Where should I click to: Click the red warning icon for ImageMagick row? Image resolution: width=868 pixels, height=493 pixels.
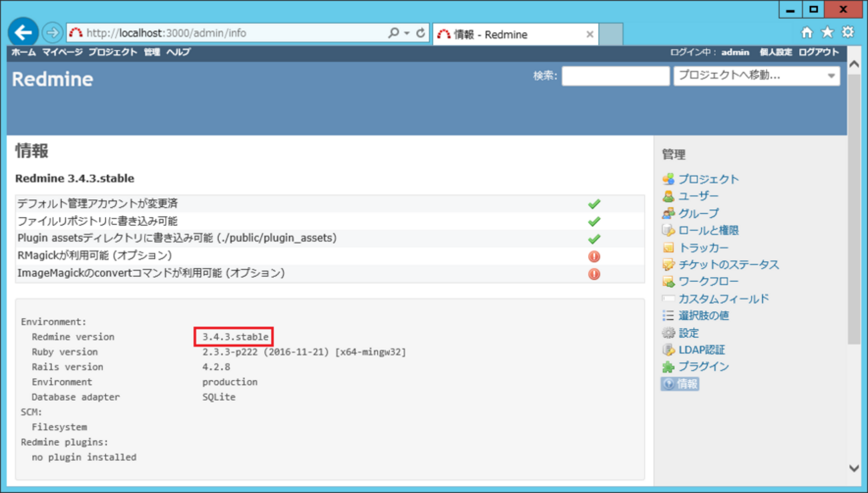[x=594, y=273]
